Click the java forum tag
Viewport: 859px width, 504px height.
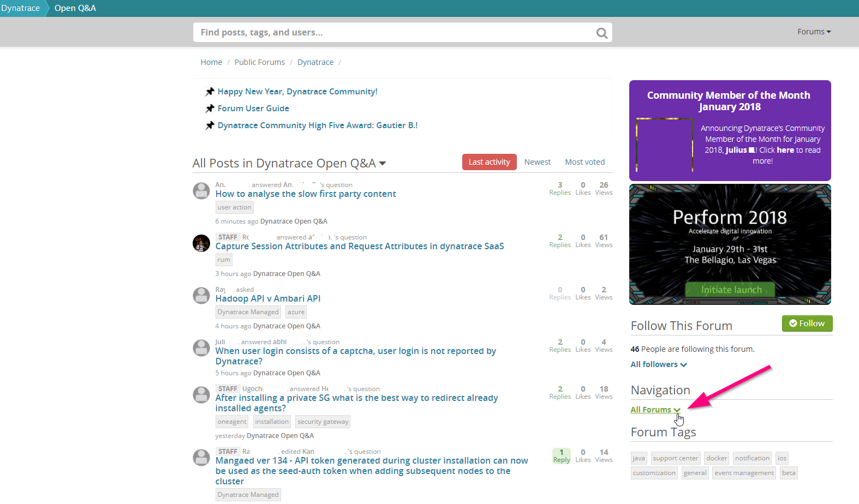pyautogui.click(x=639, y=458)
